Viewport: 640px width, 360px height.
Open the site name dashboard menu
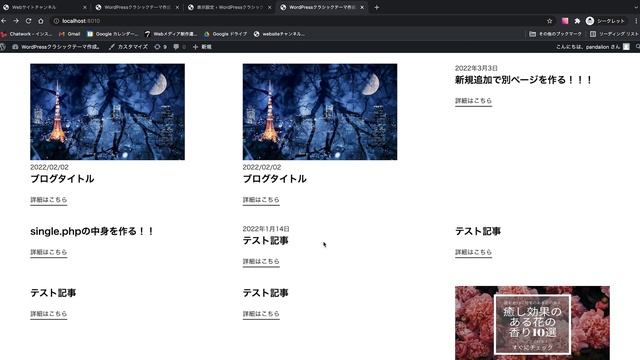click(x=56, y=47)
